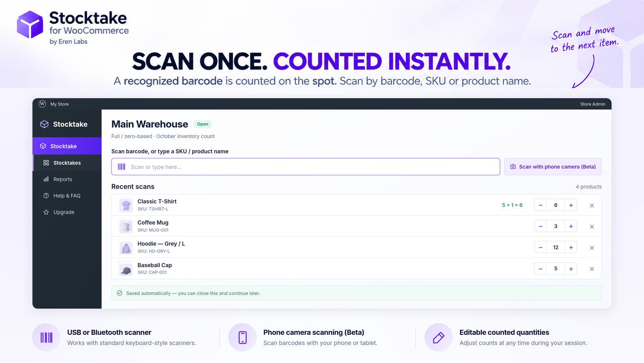Edit Hoodie count value 12

[556, 247]
